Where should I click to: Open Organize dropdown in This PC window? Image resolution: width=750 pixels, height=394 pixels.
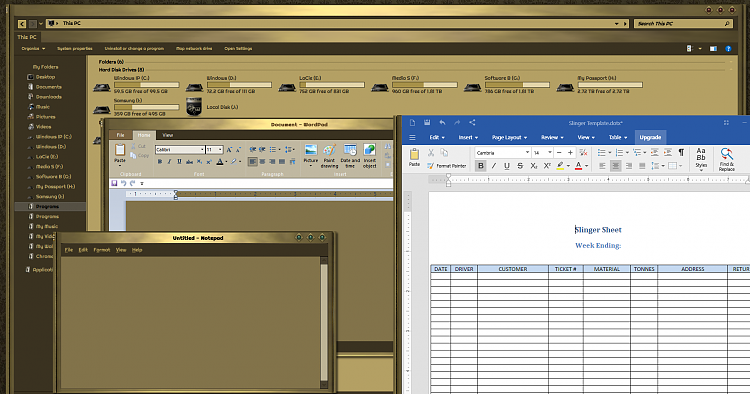pos(33,49)
